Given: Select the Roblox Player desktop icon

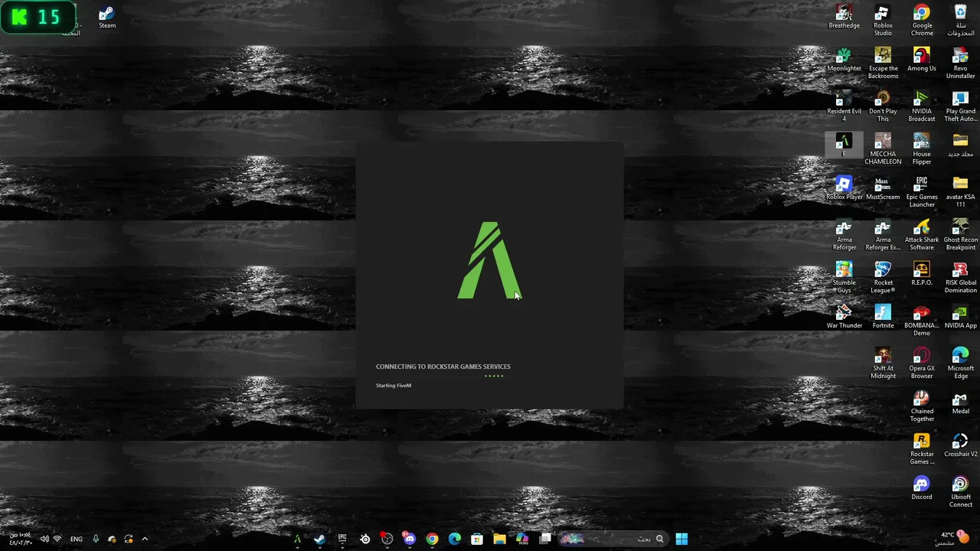Looking at the screenshot, I should (x=844, y=188).
